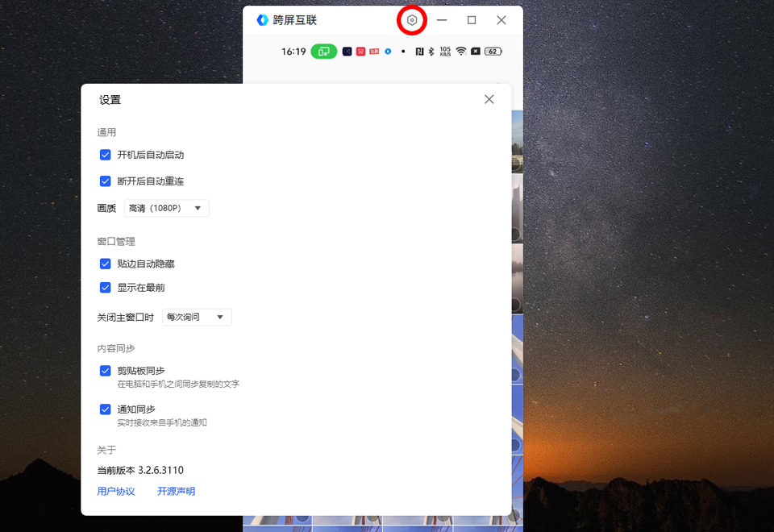Uncheck the 剪贴板同步 clipboard sync option

105,370
